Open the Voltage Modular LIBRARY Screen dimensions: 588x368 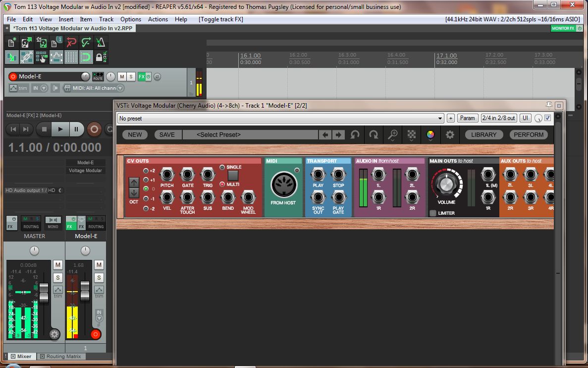(x=483, y=135)
